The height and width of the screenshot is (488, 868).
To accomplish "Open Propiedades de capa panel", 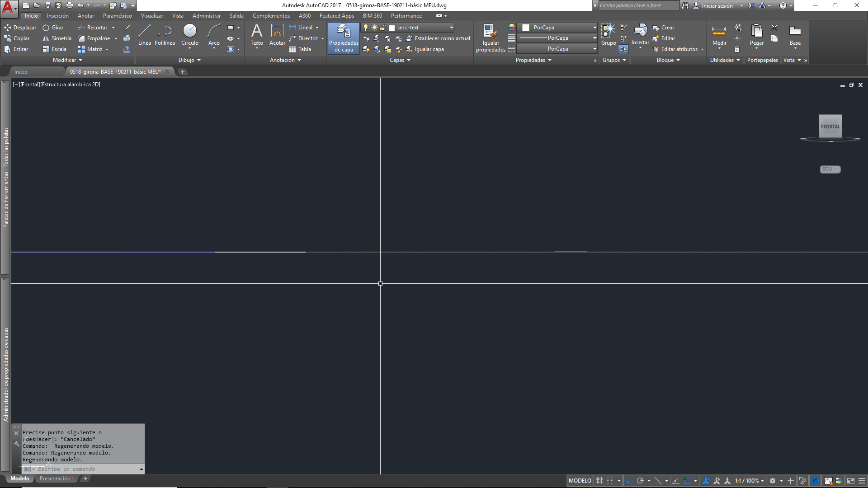I will [x=344, y=38].
